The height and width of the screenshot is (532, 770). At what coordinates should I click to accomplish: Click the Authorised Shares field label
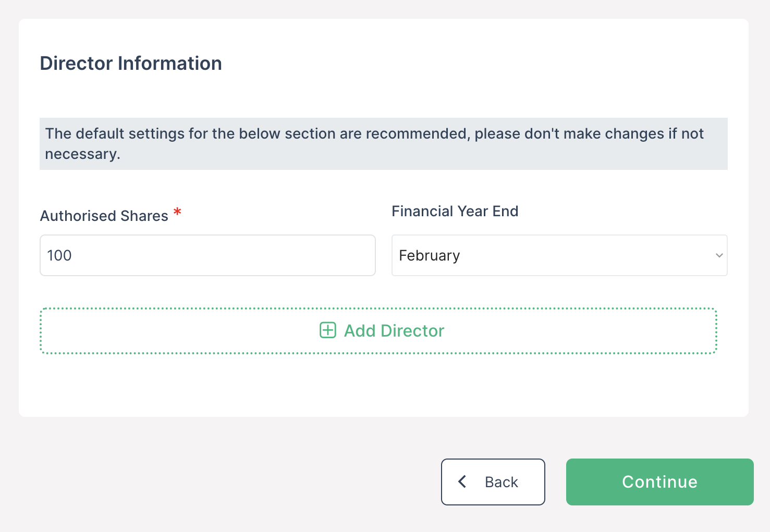[x=104, y=216]
